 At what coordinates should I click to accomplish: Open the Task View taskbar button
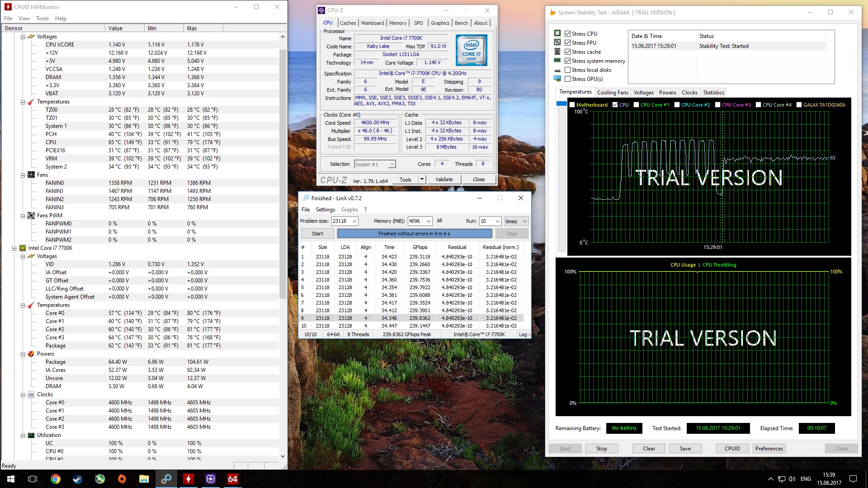pyautogui.click(x=33, y=479)
